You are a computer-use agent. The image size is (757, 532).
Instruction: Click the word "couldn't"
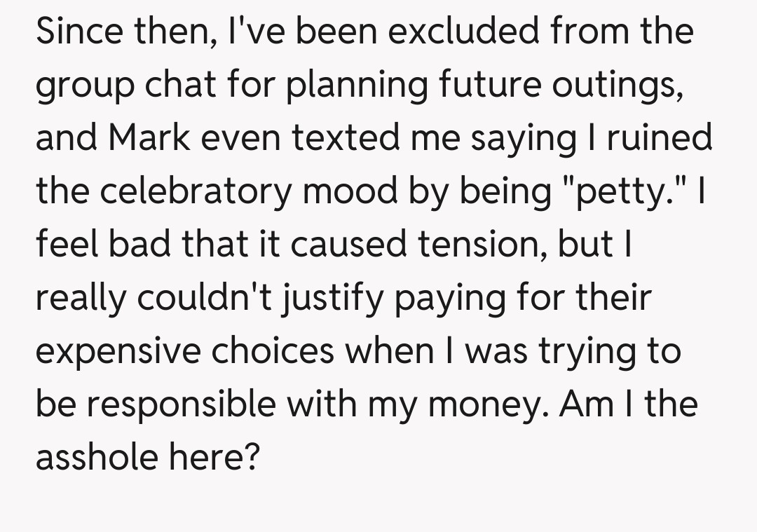209,298
